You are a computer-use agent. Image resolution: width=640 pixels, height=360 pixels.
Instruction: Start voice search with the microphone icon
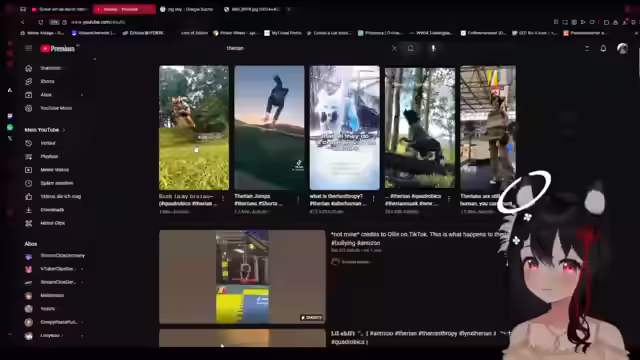(433, 48)
